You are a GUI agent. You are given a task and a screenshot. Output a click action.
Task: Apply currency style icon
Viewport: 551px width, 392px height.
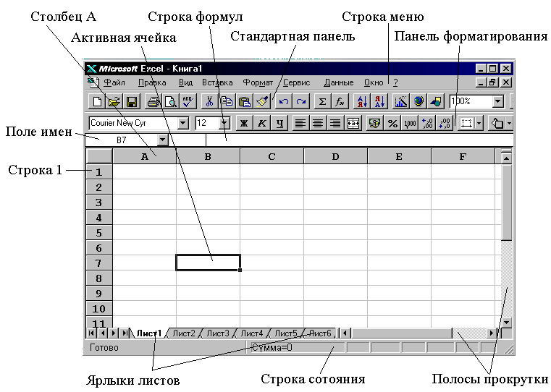[375, 123]
